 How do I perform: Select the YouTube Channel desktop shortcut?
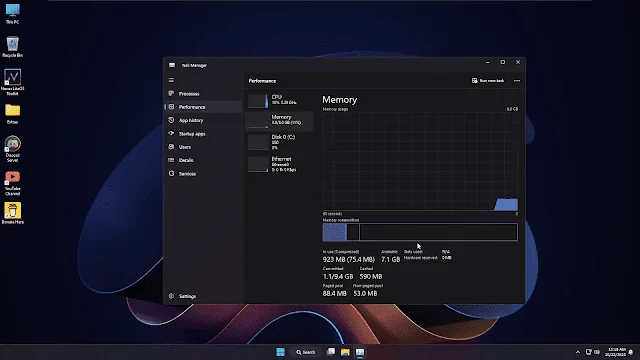tap(12, 183)
